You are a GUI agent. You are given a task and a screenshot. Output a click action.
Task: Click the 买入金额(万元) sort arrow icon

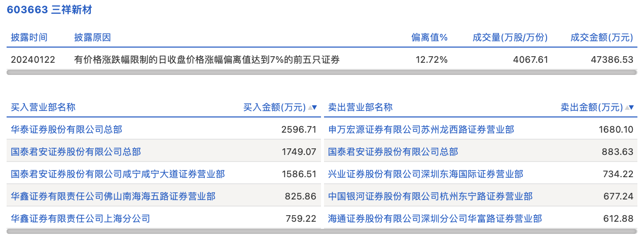coord(312,107)
